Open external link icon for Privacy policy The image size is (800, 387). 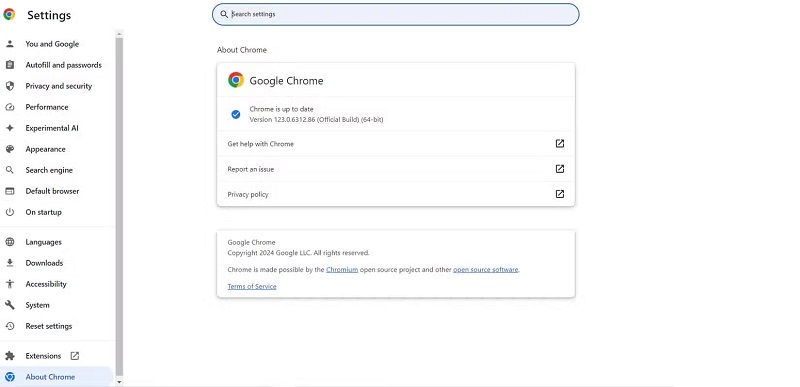[x=560, y=194]
